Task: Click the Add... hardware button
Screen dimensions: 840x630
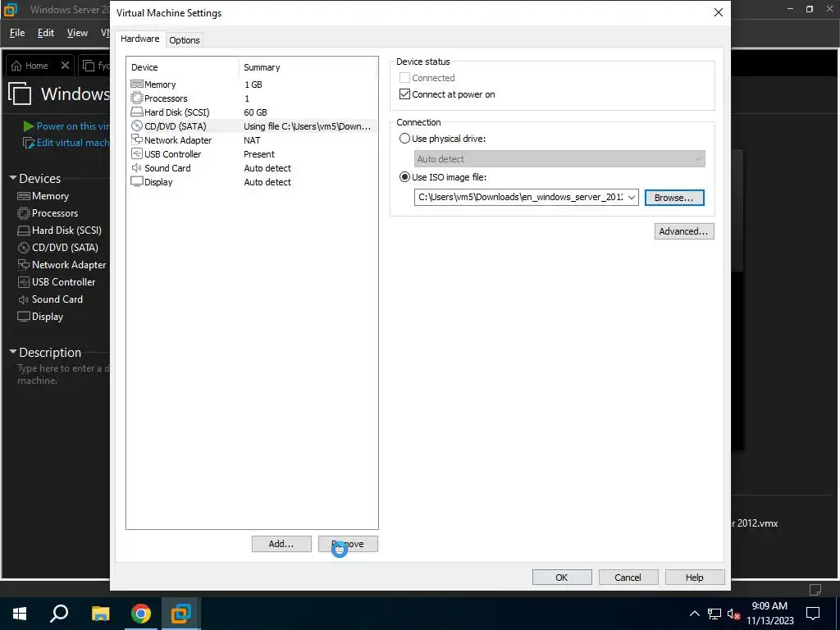Action: coord(281,544)
